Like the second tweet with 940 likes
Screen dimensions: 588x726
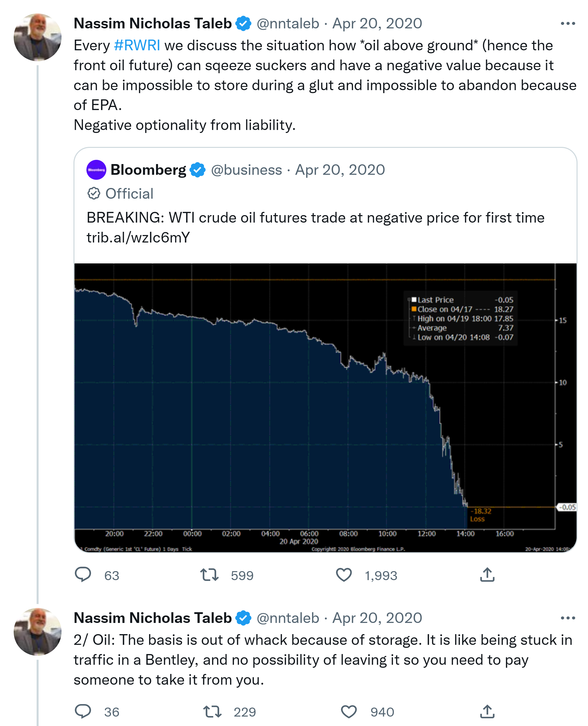tap(348, 711)
